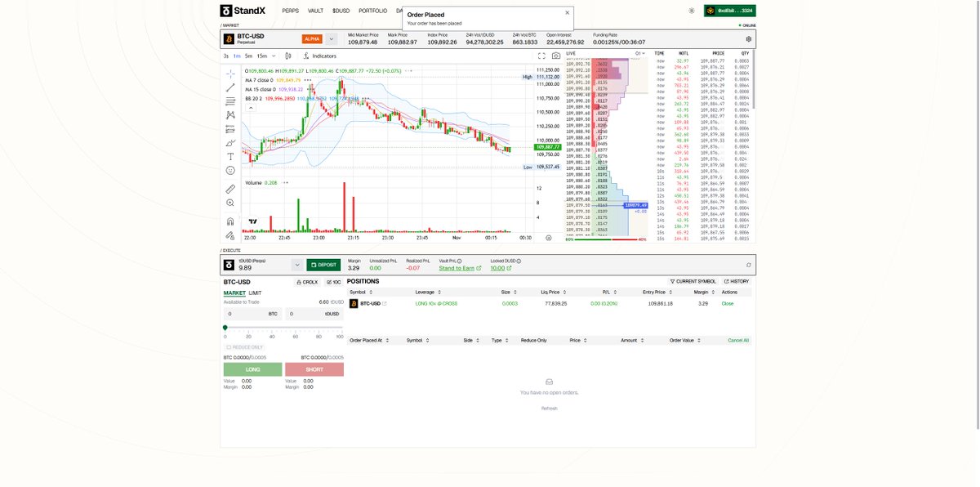Viewport: 980px width, 487px height.
Task: Open the wallet account button
Action: click(x=730, y=11)
